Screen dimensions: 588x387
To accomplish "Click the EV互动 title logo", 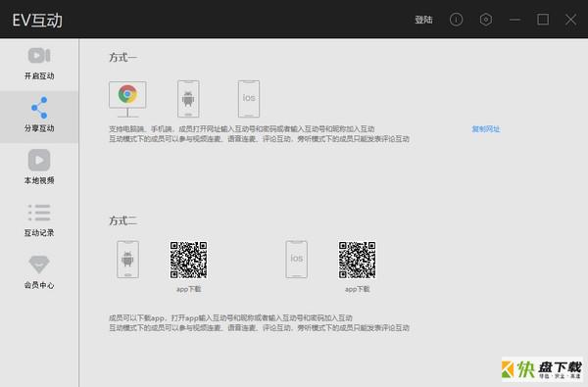I will pos(37,20).
